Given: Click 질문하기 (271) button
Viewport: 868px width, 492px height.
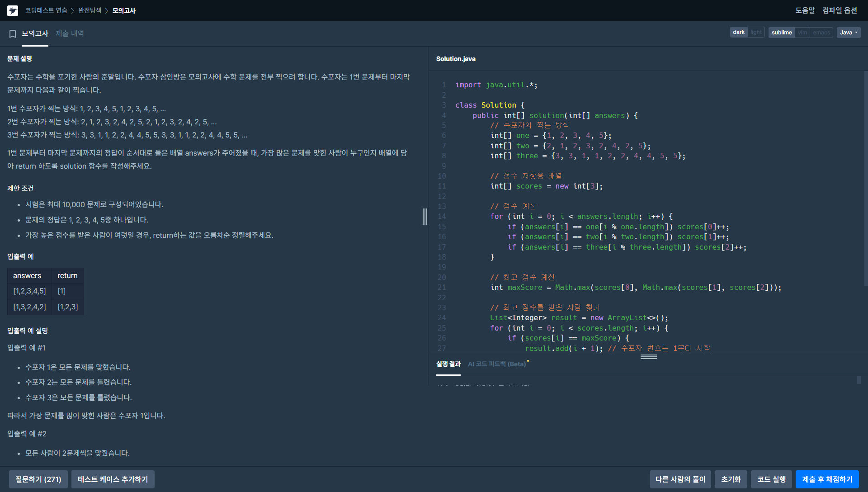Looking at the screenshot, I should point(38,479).
